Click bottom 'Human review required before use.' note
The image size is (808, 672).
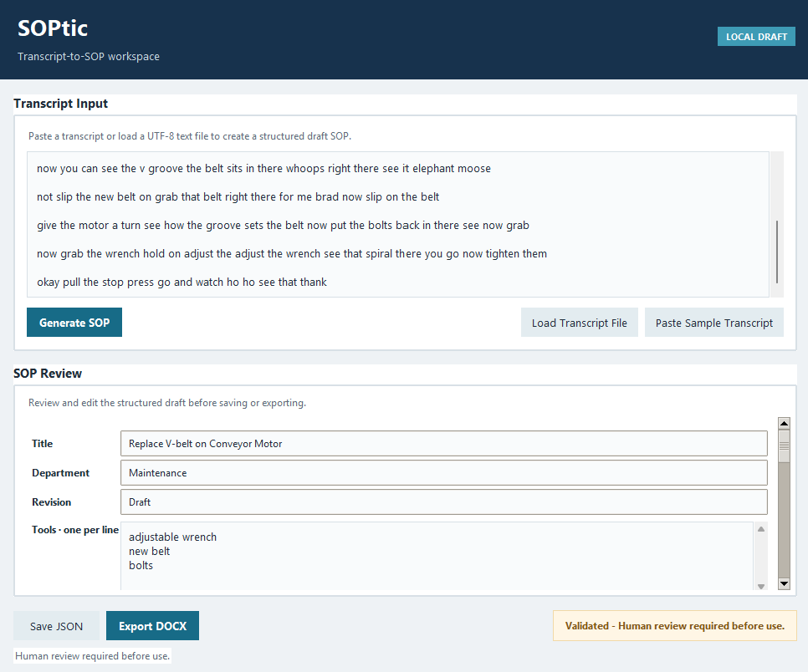coord(92,655)
